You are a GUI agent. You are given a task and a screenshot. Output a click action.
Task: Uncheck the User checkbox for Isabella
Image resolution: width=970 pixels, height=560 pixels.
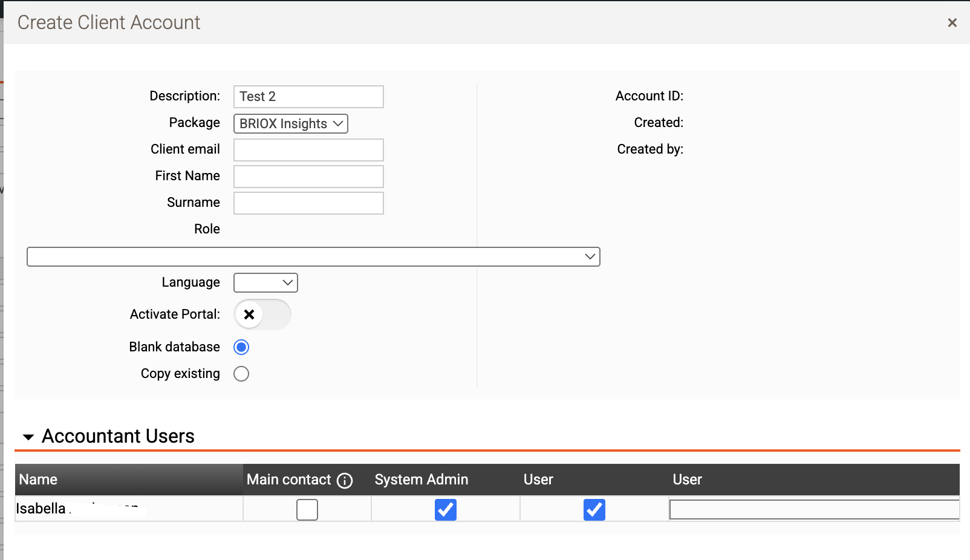594,510
